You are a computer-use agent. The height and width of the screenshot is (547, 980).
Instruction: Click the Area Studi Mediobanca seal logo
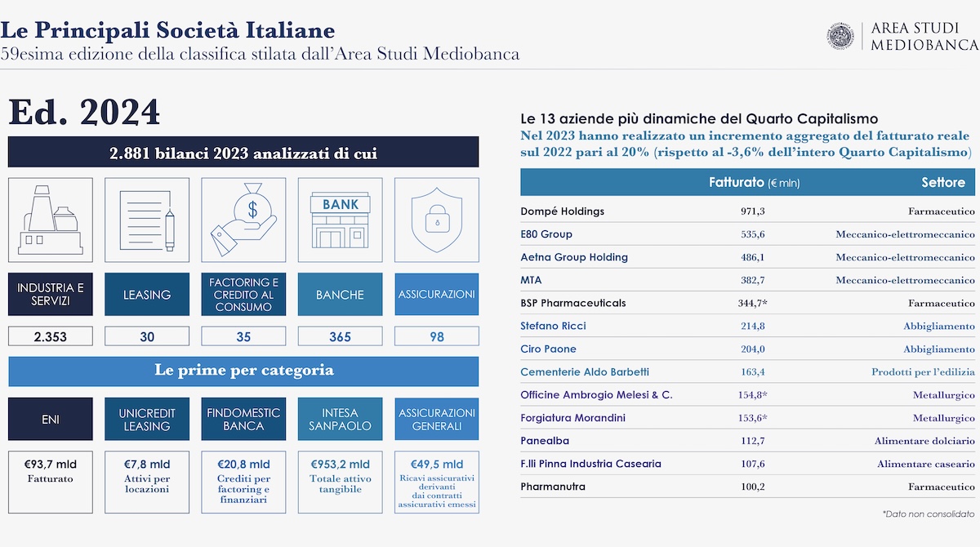[840, 35]
